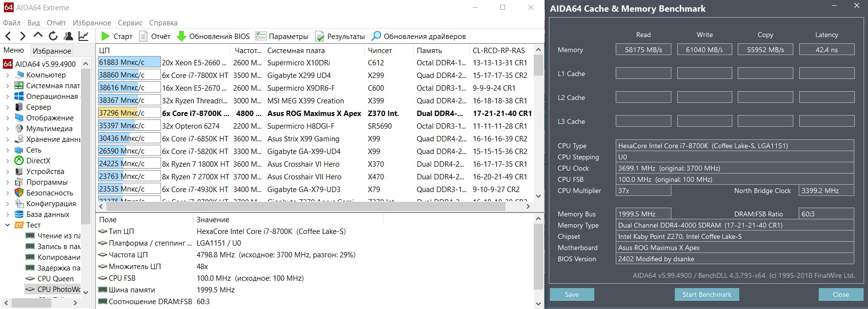Open the Сервис menu
This screenshot has width=868, height=309.
coord(130,23)
